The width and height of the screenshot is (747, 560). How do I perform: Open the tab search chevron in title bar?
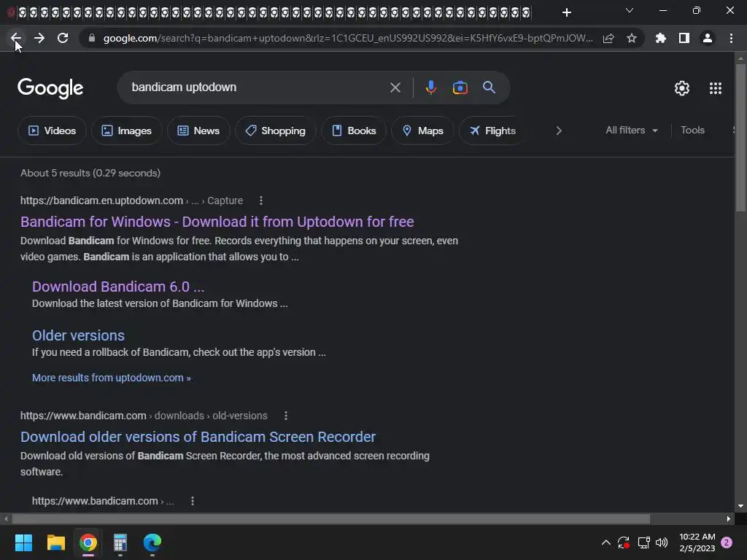coord(630,10)
